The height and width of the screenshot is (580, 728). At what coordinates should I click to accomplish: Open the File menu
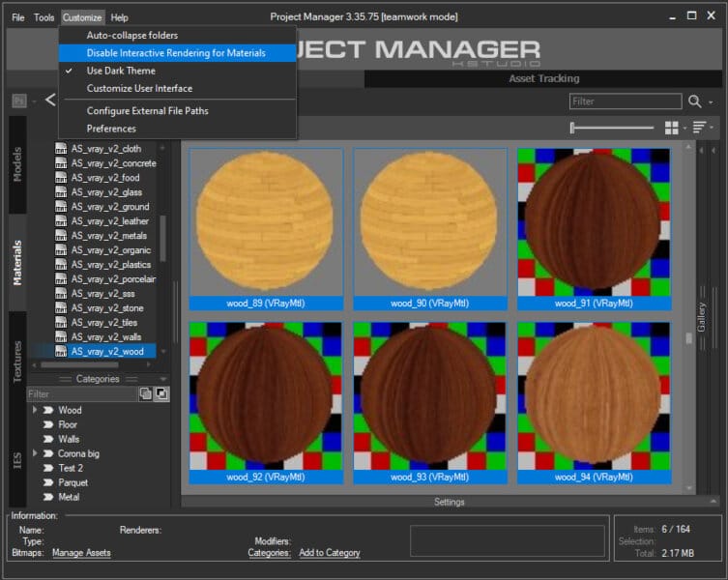(18, 17)
